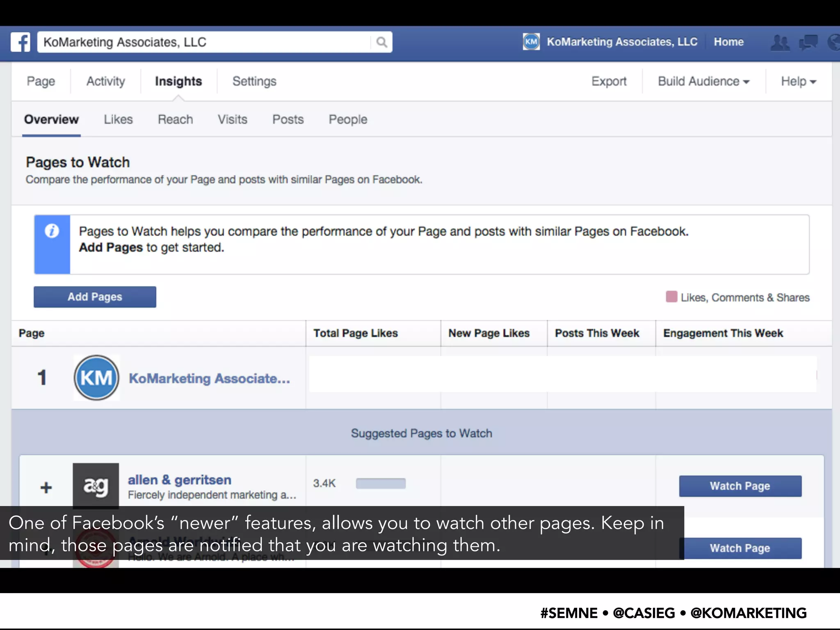840x630 pixels.
Task: Switch to the Page tab
Action: (41, 81)
